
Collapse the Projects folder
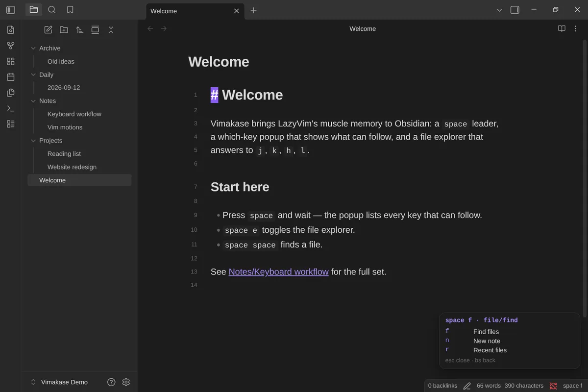pyautogui.click(x=33, y=141)
